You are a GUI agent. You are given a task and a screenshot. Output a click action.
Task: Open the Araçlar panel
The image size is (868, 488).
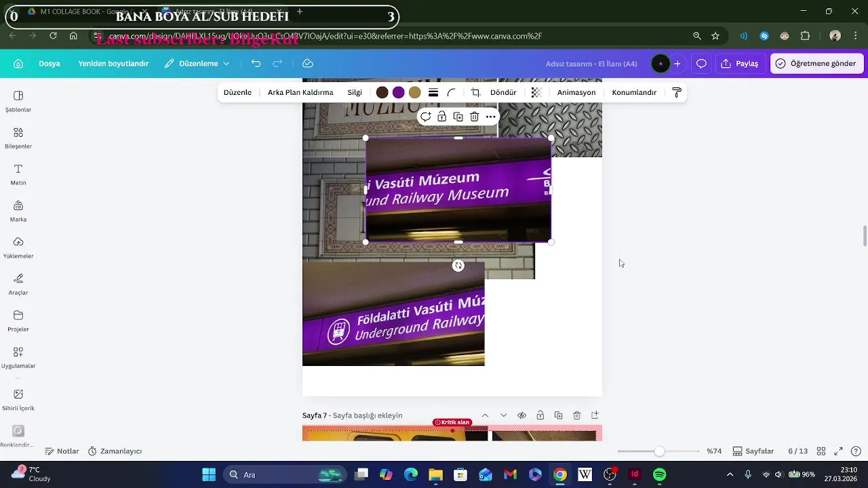(x=18, y=285)
